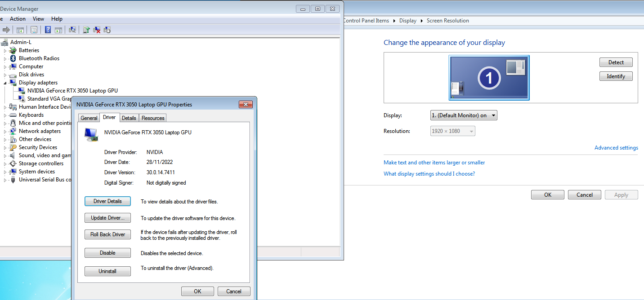Click the blue Help question-mark toolbar icon
Viewport: 644px width, 300px height.
coord(48,30)
